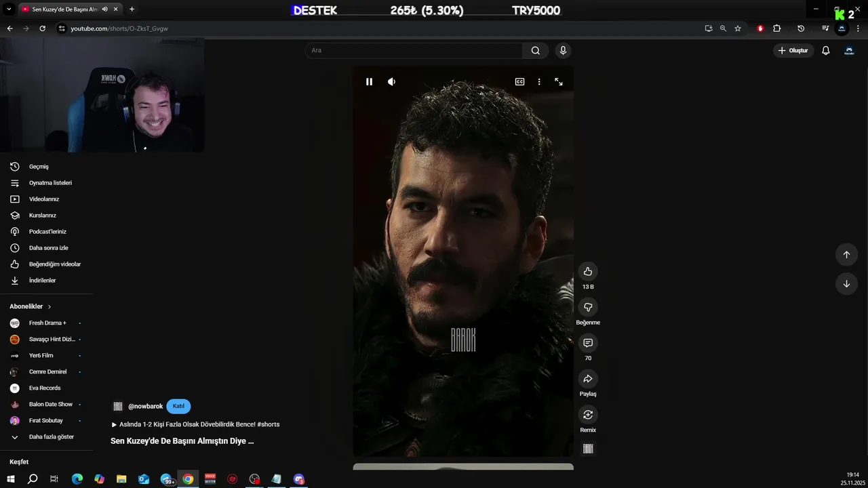Open the red hand blocker extension
Screen dimensions: 868x488
[760, 28]
